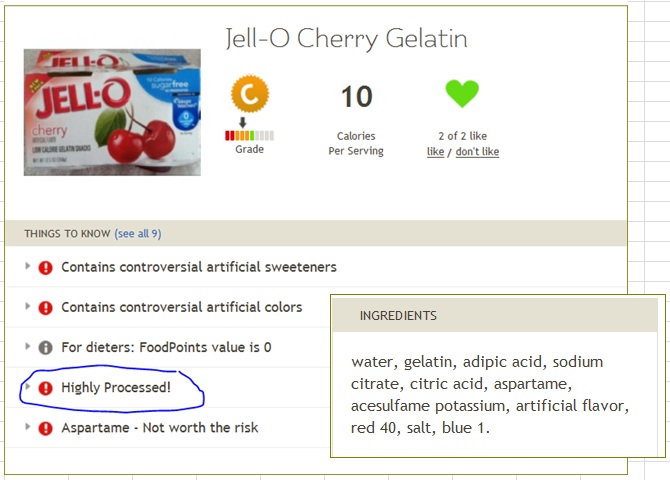Click the orange C grade badge
The width and height of the screenshot is (670, 480).
(x=250, y=94)
